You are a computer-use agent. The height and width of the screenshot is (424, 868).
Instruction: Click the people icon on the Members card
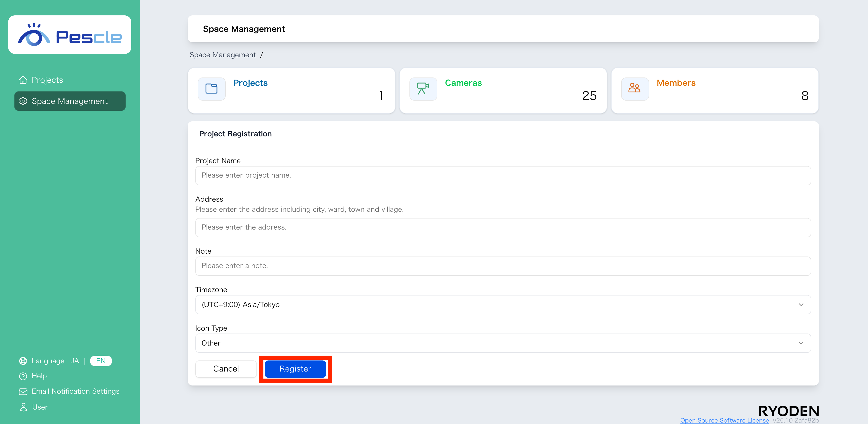click(634, 89)
